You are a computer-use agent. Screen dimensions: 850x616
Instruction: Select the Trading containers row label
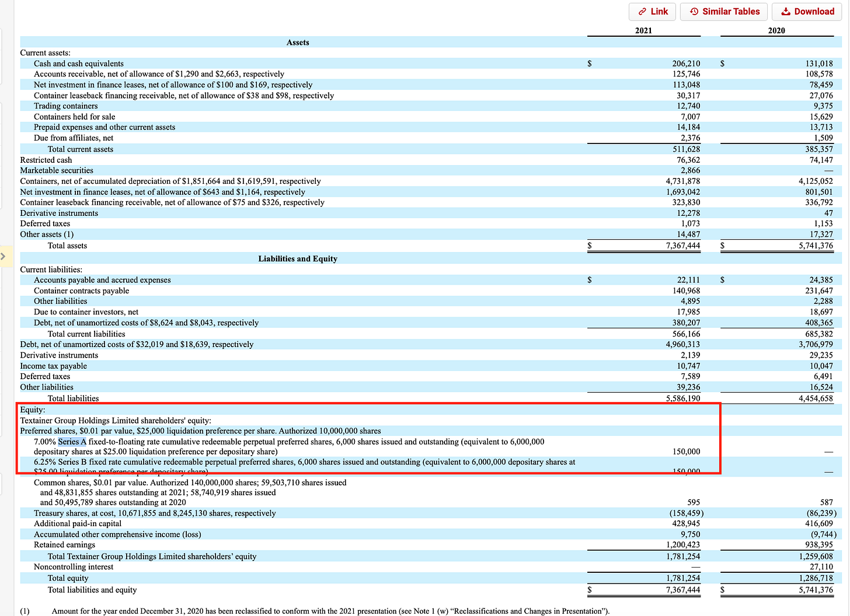pos(66,106)
